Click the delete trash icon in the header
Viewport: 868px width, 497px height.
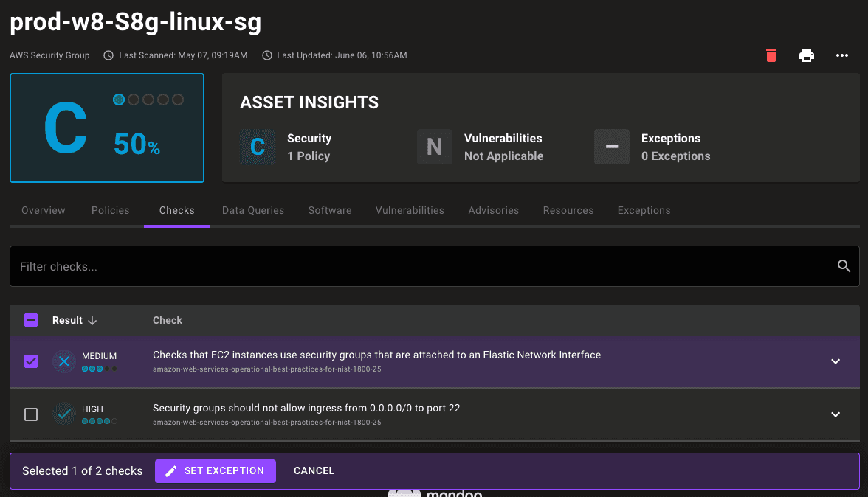click(771, 55)
